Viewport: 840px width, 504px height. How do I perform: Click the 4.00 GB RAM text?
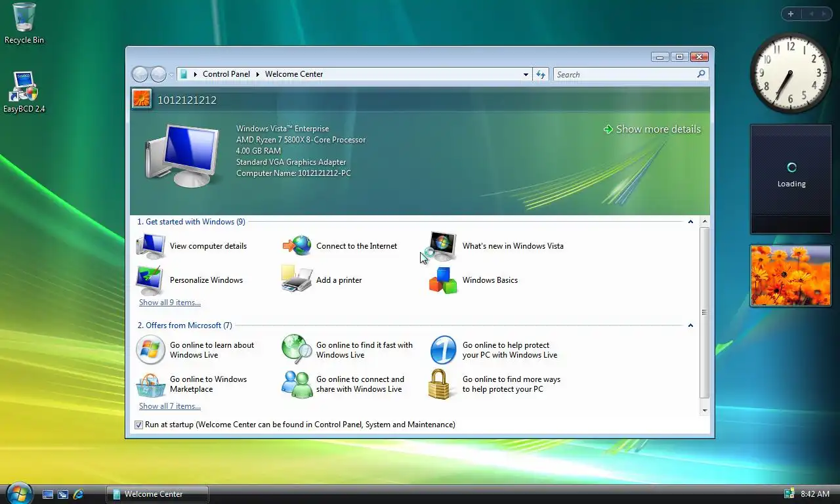(259, 151)
